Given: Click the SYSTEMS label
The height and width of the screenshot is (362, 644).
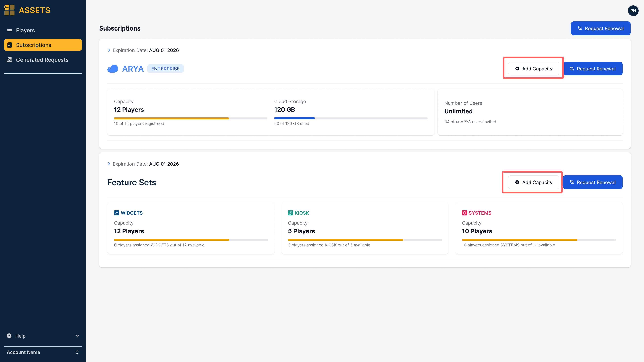Looking at the screenshot, I should 480,213.
